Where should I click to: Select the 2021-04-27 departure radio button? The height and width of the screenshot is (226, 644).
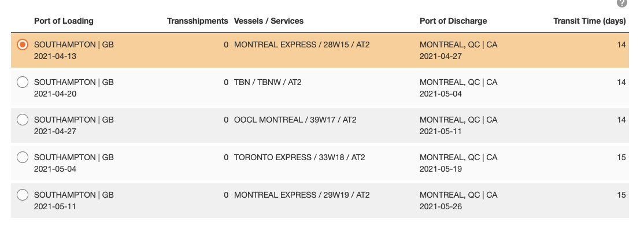(x=23, y=120)
